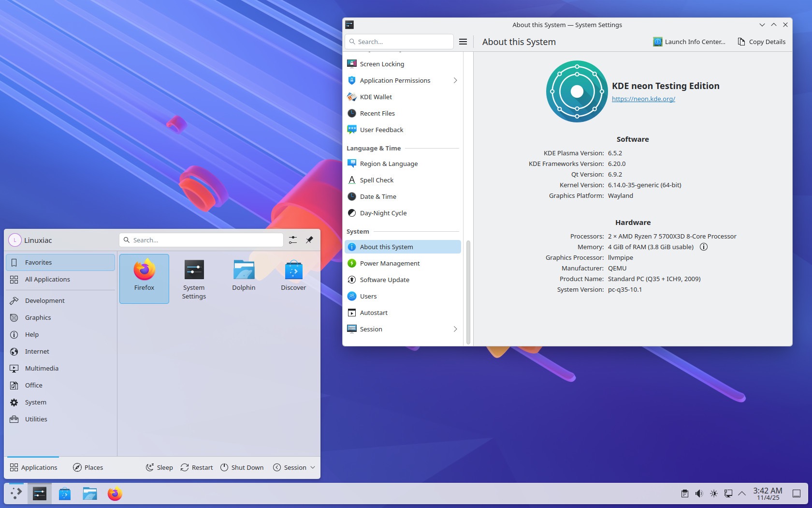The width and height of the screenshot is (812, 508).
Task: Open the Screen Locking settings icon
Action: [351, 63]
